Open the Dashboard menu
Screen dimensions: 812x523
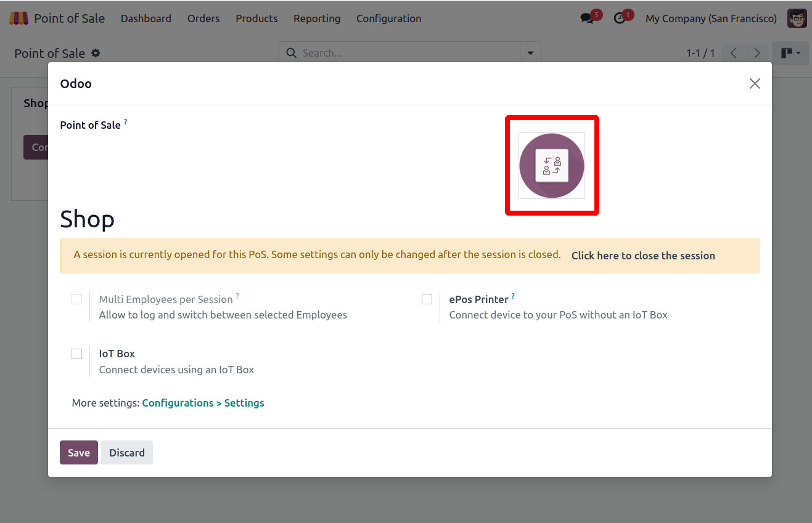click(x=146, y=18)
